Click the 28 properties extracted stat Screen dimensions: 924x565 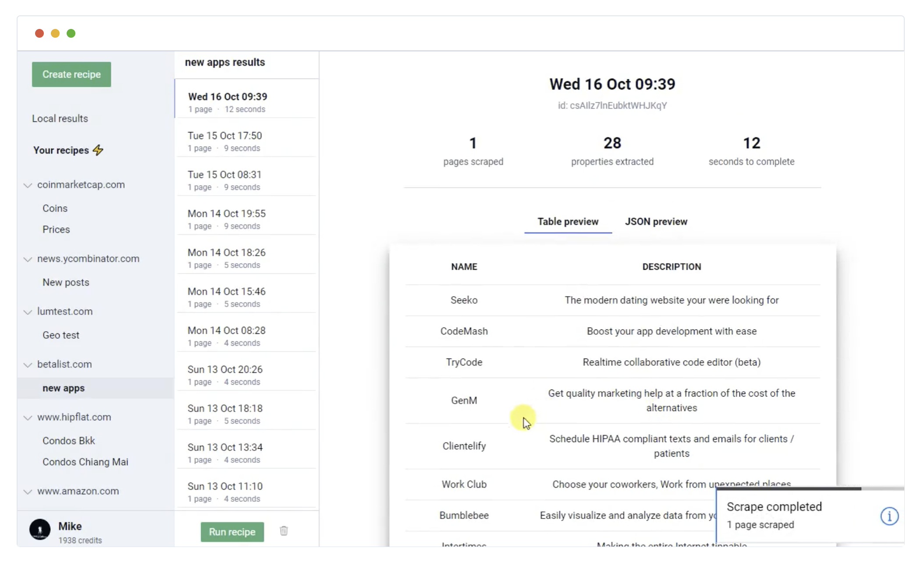pos(612,151)
